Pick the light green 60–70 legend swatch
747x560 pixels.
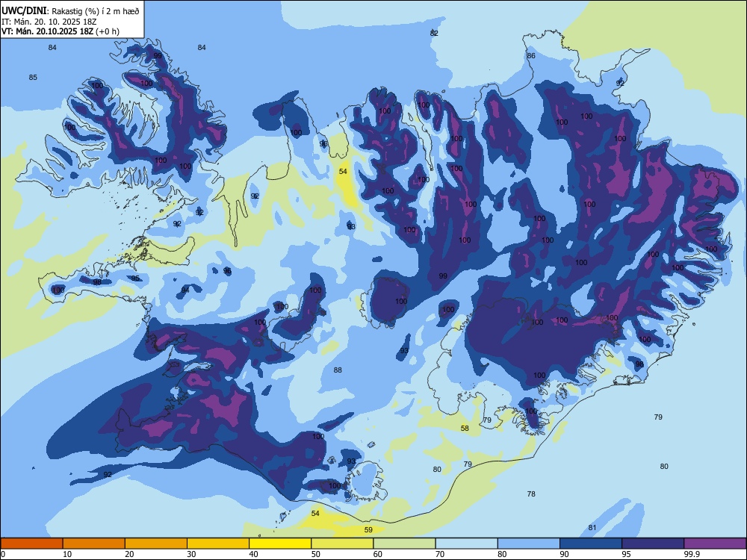[404, 544]
